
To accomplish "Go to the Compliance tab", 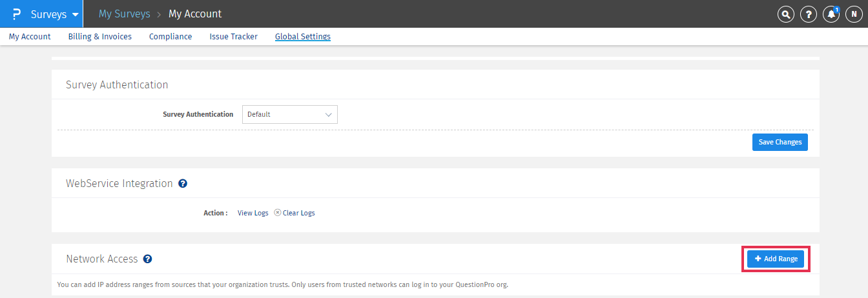I will coord(170,37).
